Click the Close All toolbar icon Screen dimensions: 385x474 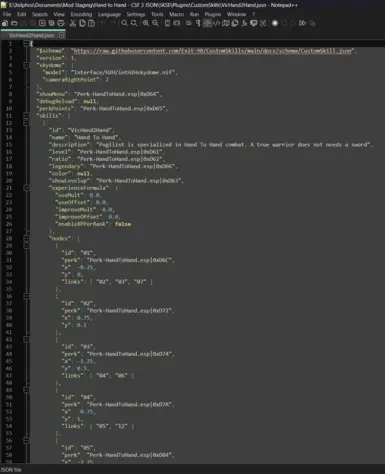51,23
